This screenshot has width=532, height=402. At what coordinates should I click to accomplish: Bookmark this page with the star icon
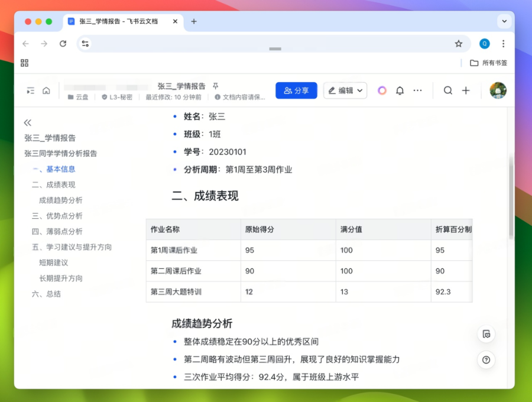[458, 44]
